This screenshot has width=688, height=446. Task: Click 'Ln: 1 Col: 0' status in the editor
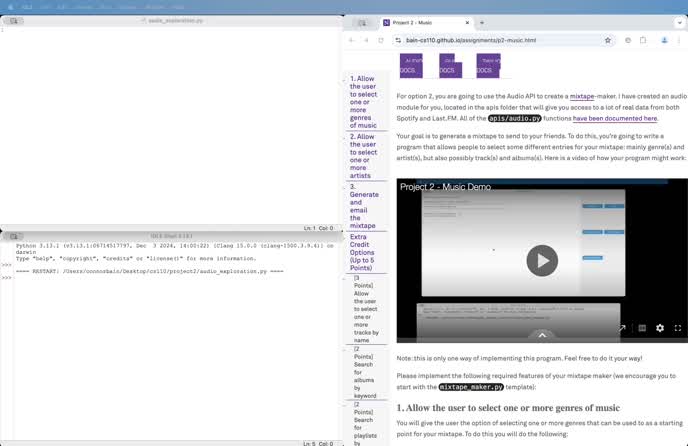(x=318, y=228)
